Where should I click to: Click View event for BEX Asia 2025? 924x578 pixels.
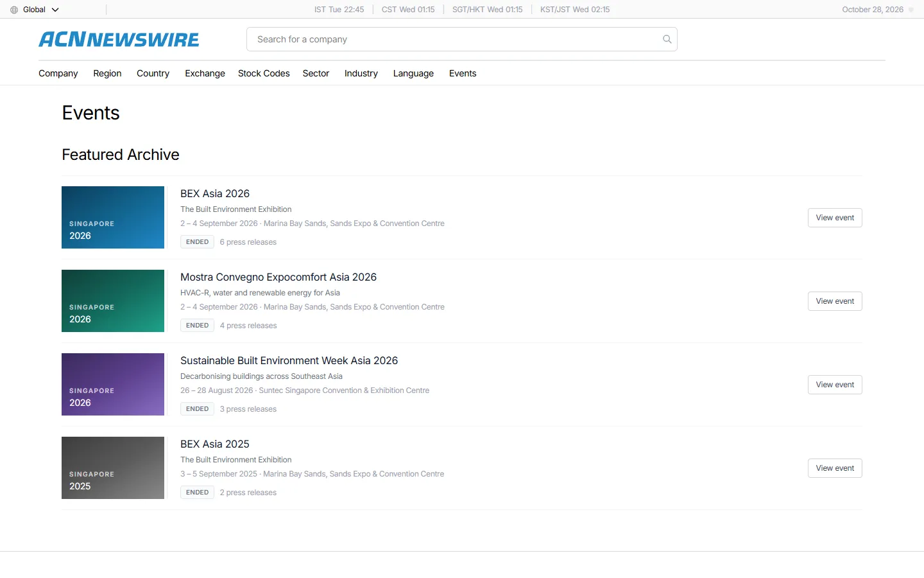pos(835,468)
